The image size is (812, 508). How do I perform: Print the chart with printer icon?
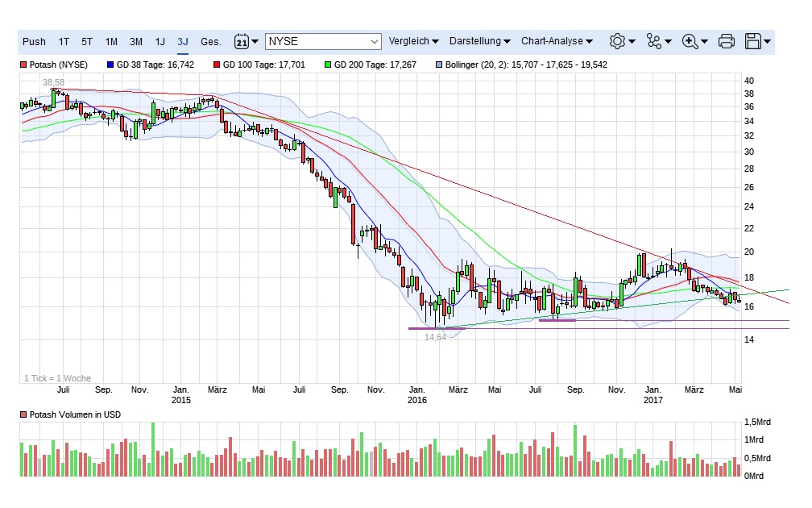(726, 41)
